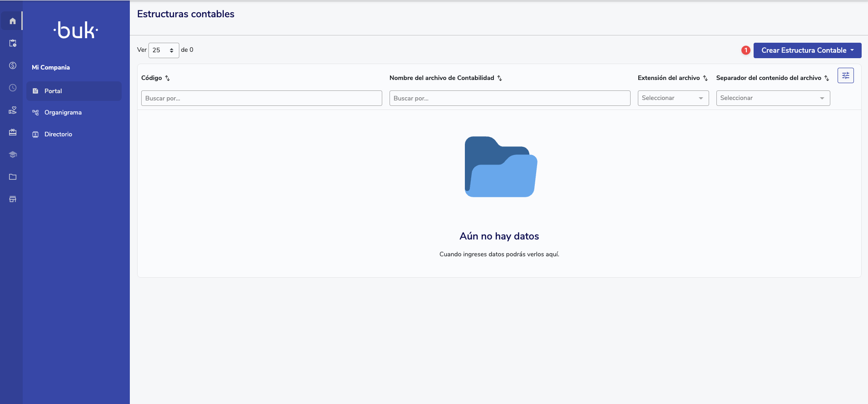Open the dollar coin payroll icon
Image resolution: width=868 pixels, height=404 pixels.
click(x=13, y=65)
